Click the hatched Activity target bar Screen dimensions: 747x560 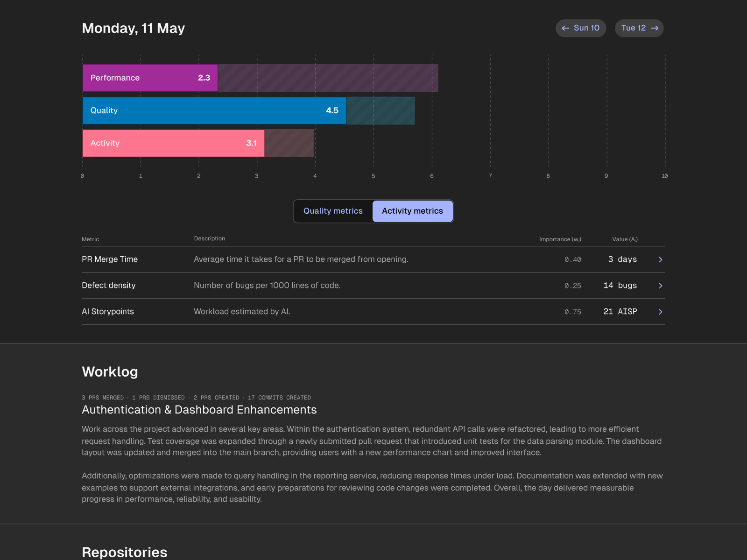pyautogui.click(x=289, y=143)
